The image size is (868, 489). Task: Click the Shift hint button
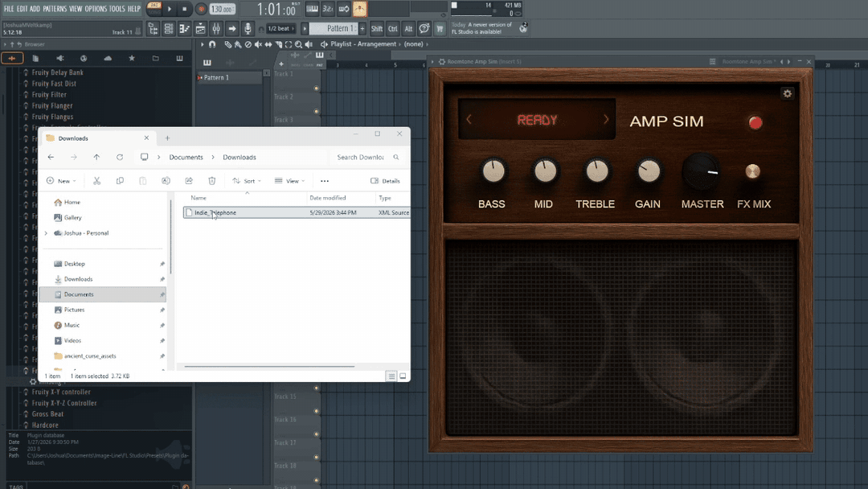(x=377, y=29)
